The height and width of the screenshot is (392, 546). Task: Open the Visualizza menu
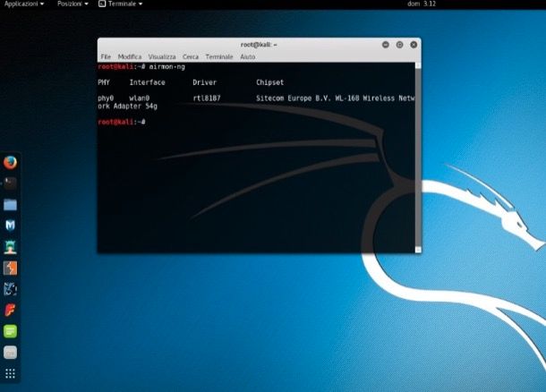(x=162, y=56)
